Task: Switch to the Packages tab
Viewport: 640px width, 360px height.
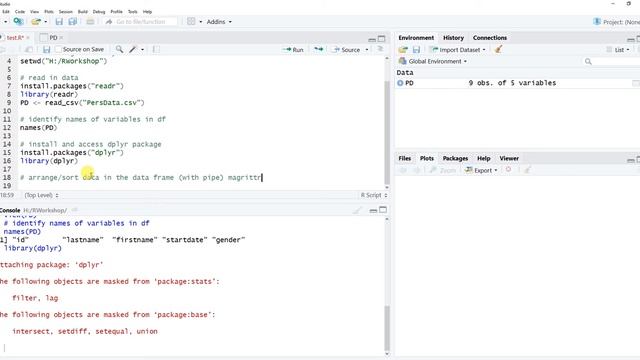Action: 455,158
